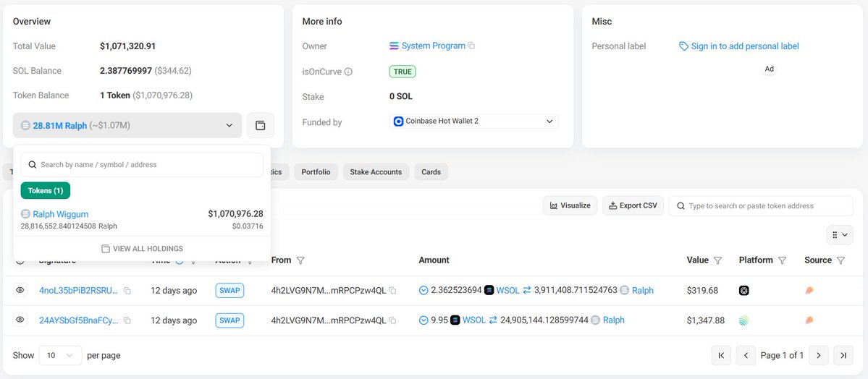868x379 pixels.
Task: Click the platform icon in $319.68 row
Action: click(744, 291)
